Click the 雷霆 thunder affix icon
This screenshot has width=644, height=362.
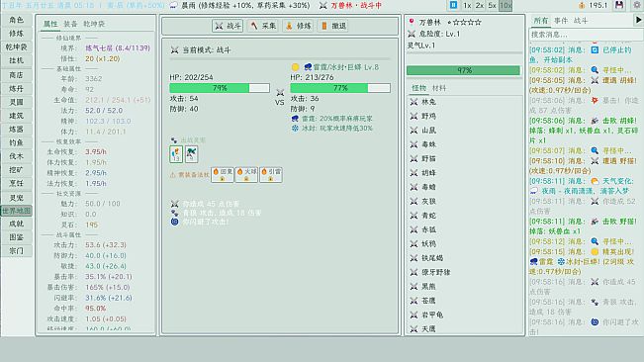click(295, 119)
